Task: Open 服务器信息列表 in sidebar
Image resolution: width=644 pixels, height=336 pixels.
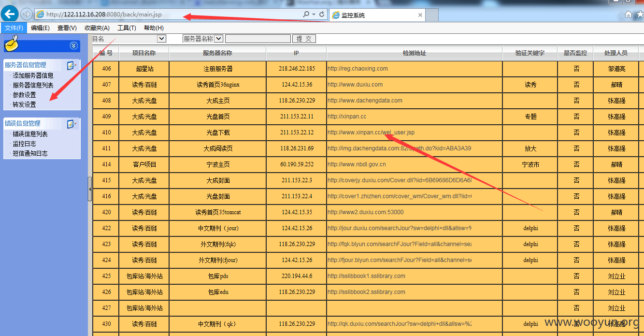Action: point(33,85)
